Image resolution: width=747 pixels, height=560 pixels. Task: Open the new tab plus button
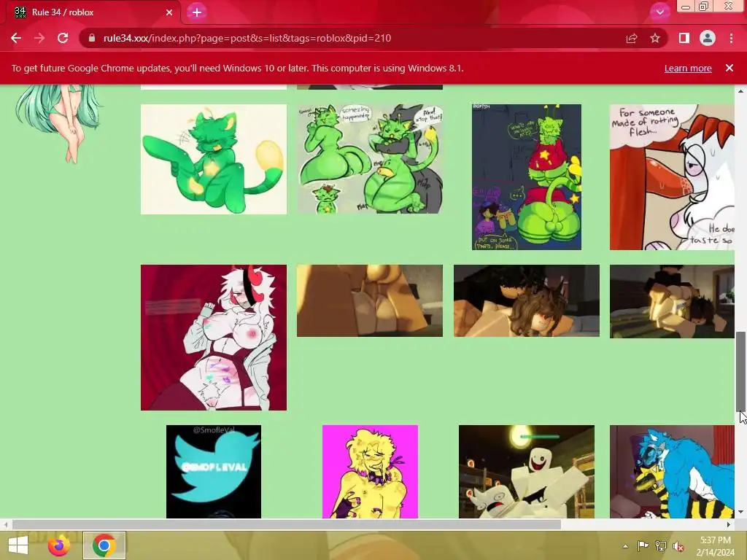[197, 12]
